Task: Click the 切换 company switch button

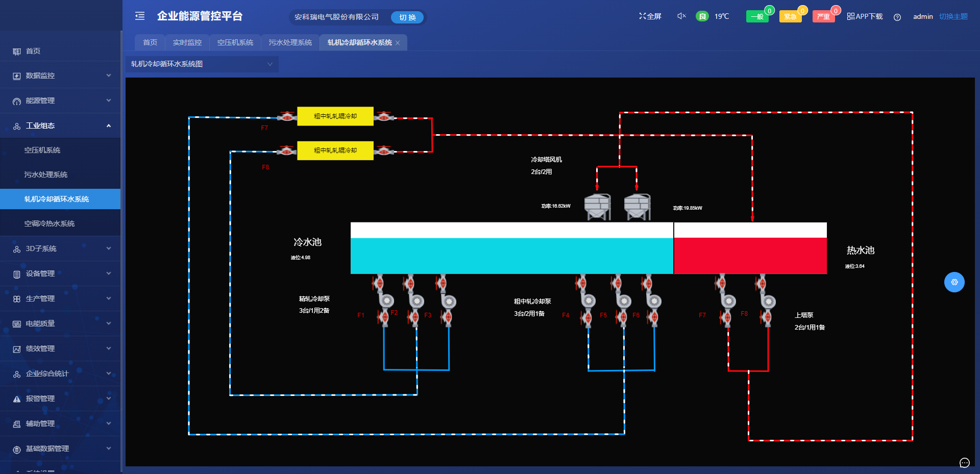Action: pyautogui.click(x=407, y=17)
